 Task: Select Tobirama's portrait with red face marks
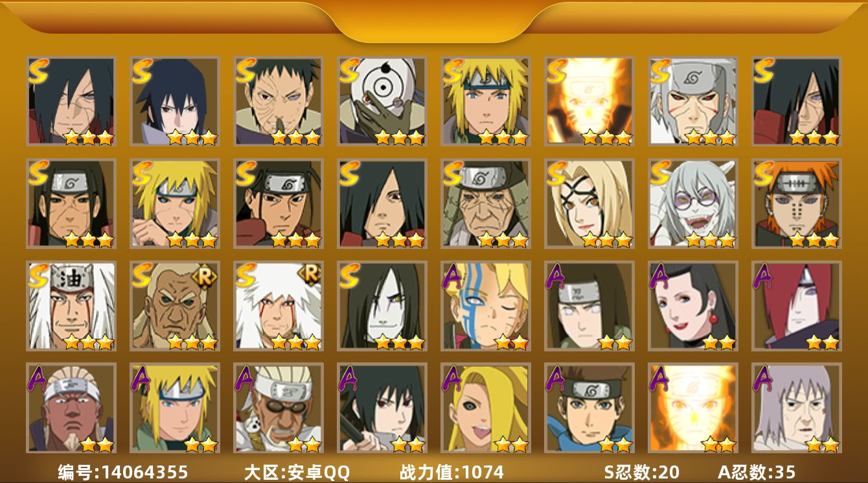pyautogui.click(x=693, y=101)
